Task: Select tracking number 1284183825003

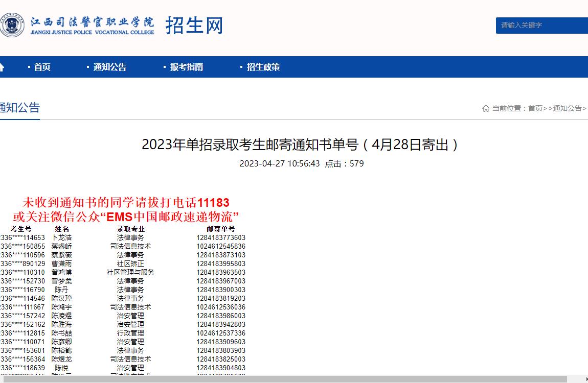Action: [221, 359]
